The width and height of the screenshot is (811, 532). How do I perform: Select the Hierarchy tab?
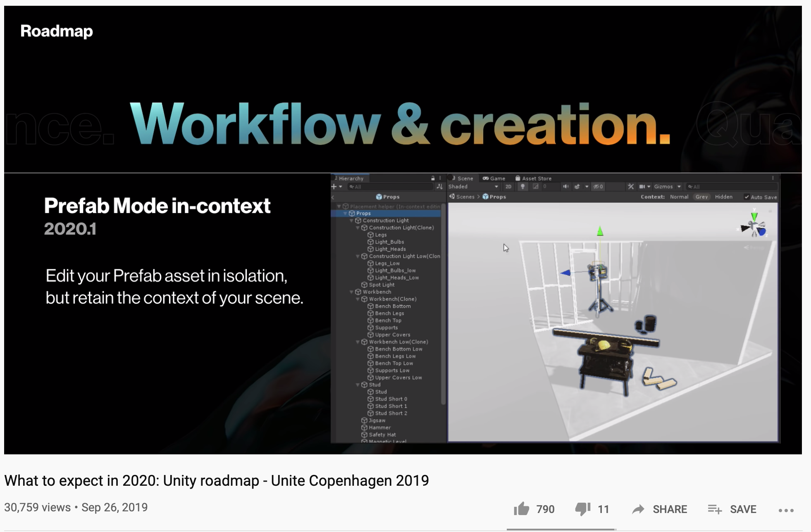(349, 178)
